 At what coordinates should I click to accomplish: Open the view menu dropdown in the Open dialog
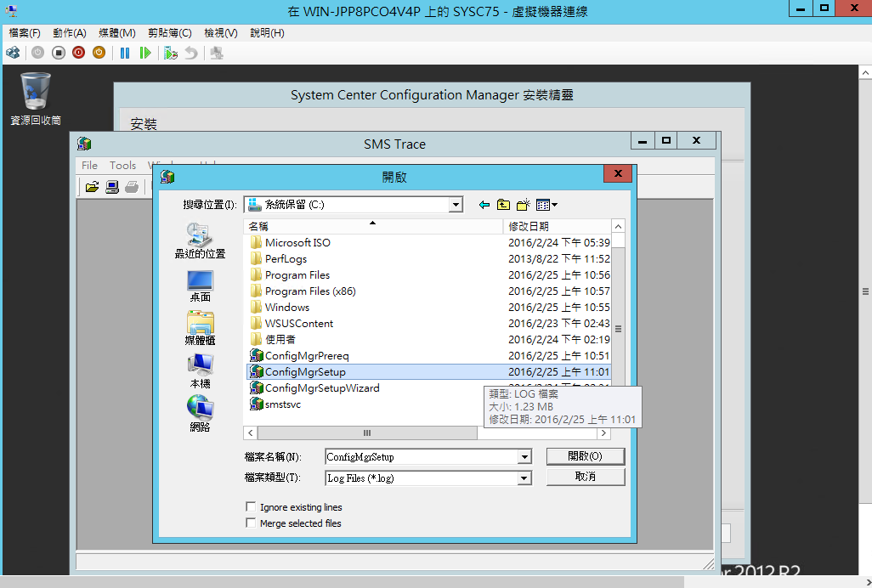(546, 205)
